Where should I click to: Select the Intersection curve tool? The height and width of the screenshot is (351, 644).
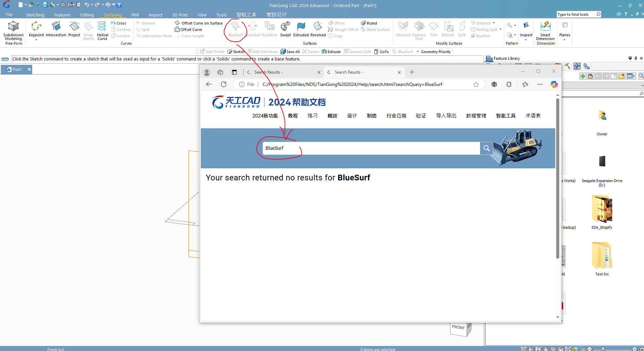coord(56,29)
